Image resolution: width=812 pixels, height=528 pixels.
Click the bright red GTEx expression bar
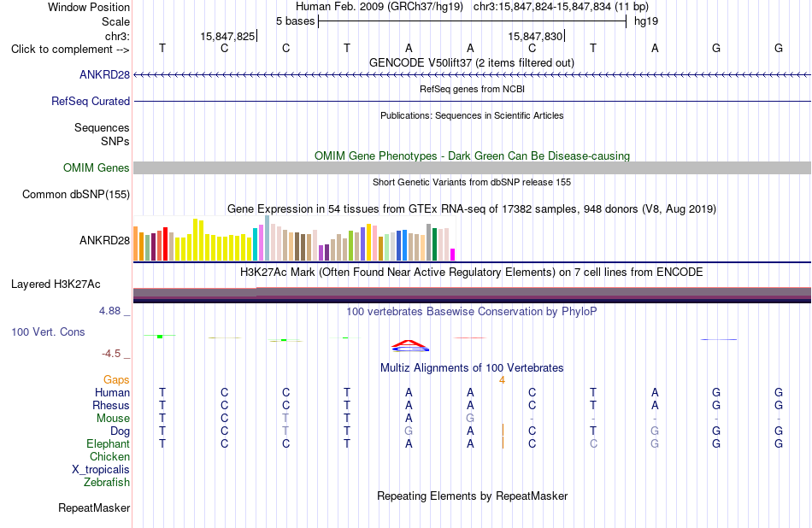[165, 243]
